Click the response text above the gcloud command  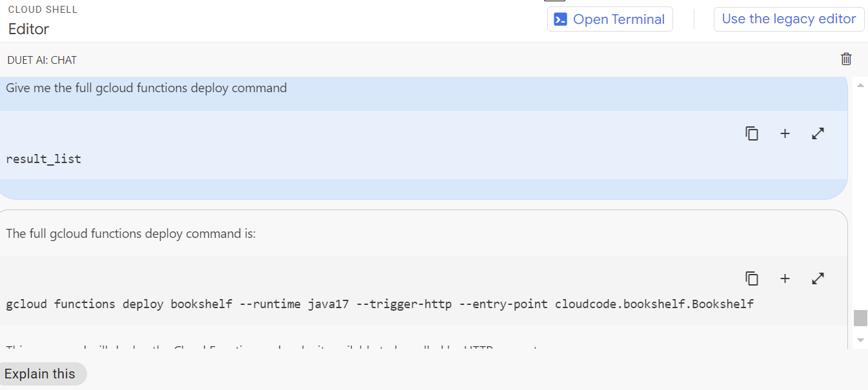131,233
